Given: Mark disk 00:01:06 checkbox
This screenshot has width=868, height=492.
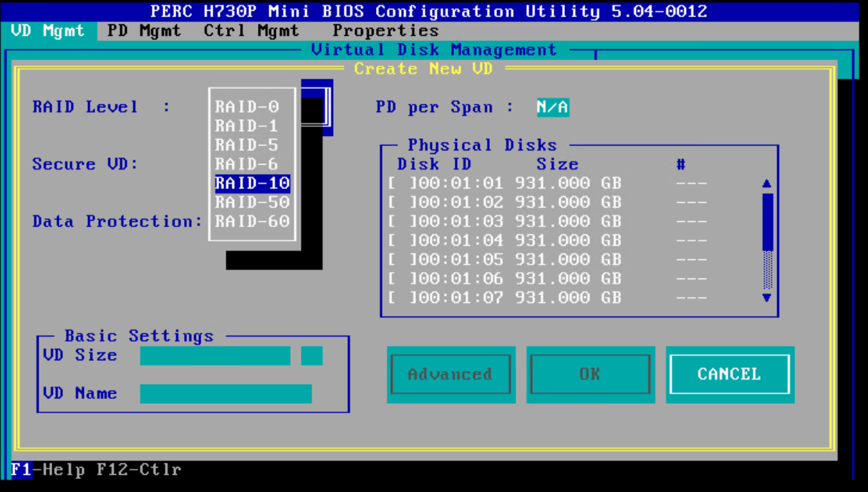Looking at the screenshot, I should [402, 279].
